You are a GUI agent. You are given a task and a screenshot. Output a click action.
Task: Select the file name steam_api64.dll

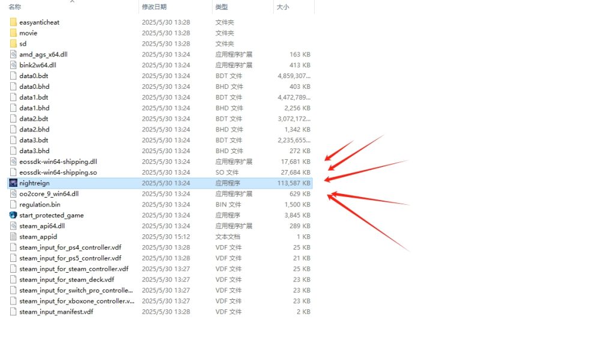tap(42, 226)
